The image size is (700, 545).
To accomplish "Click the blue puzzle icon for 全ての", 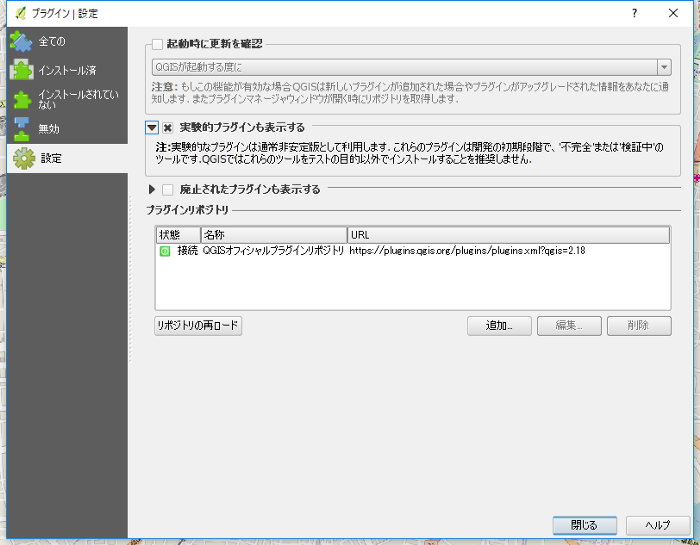I will coord(21,42).
